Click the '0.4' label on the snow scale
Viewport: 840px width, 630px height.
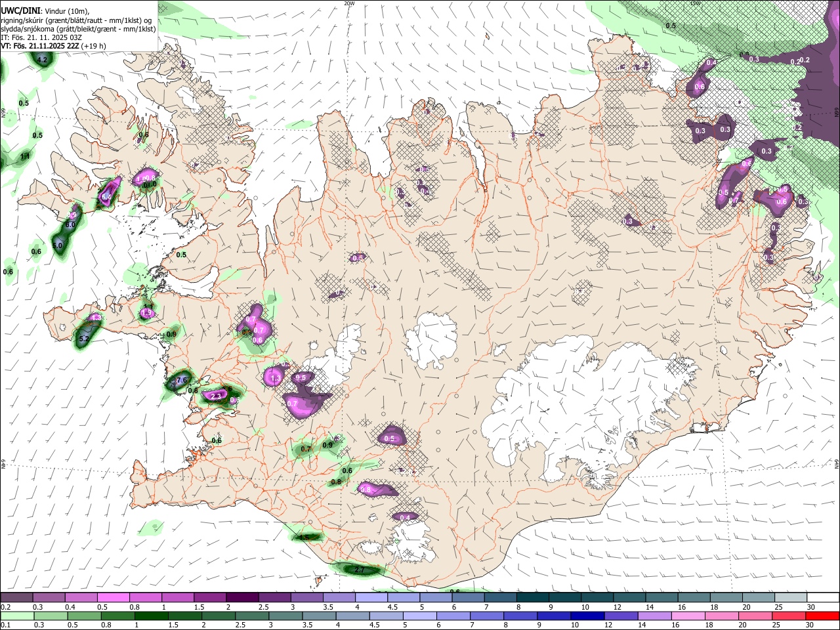tap(70, 607)
